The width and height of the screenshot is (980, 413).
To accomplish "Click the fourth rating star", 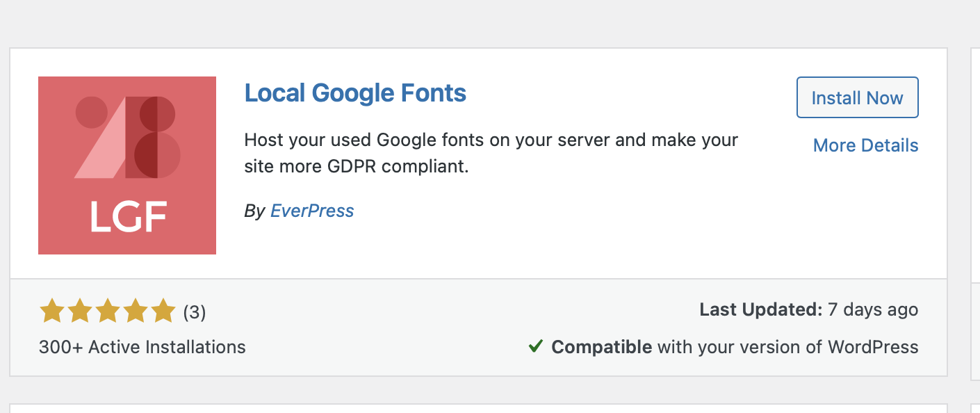I will click(135, 311).
